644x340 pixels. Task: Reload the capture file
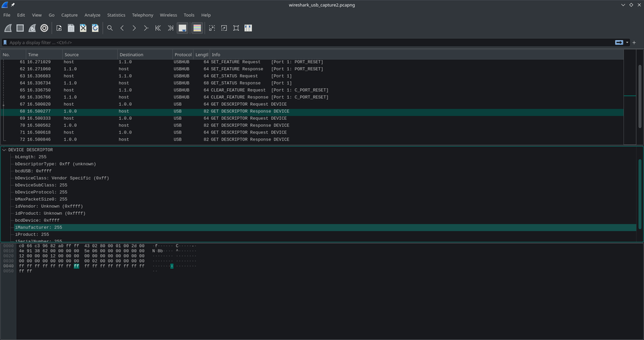click(95, 28)
